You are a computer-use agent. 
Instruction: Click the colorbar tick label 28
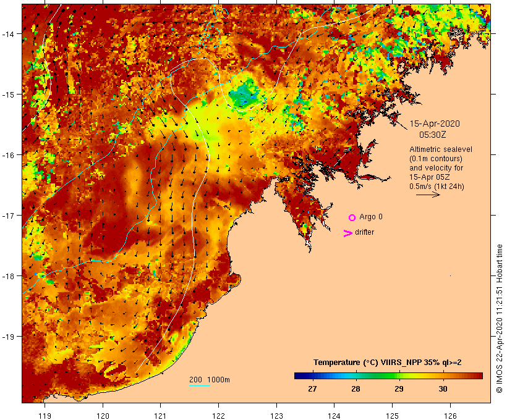click(x=356, y=388)
